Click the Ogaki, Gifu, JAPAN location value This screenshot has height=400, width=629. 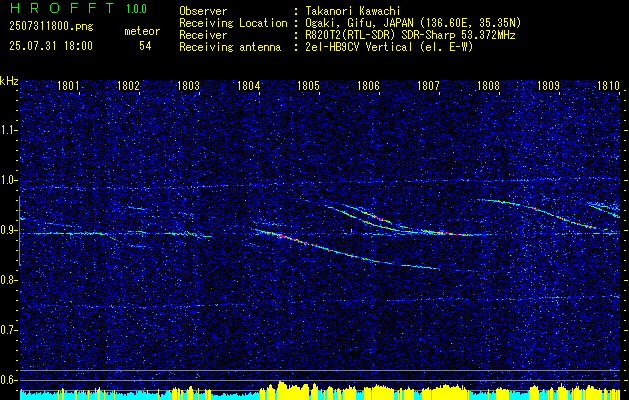(413, 23)
